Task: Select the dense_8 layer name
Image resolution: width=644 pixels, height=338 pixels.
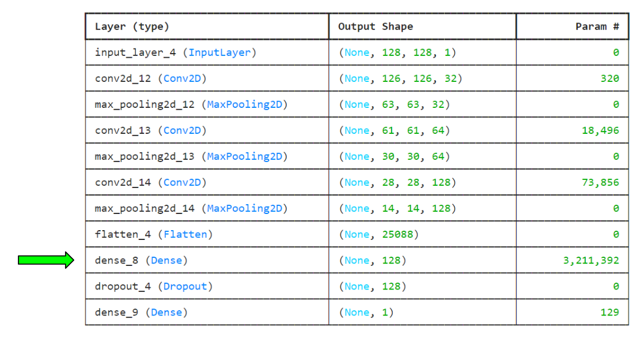Action: pos(116,261)
